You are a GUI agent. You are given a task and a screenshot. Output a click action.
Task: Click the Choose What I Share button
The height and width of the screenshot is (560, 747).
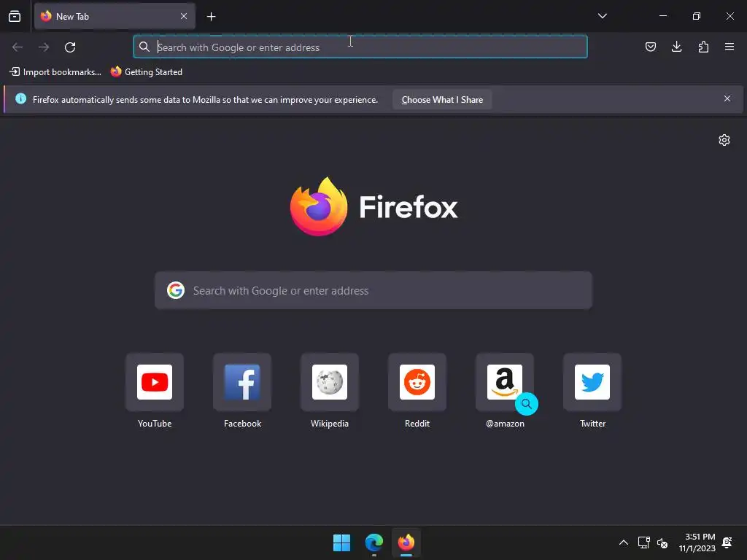[x=442, y=99]
